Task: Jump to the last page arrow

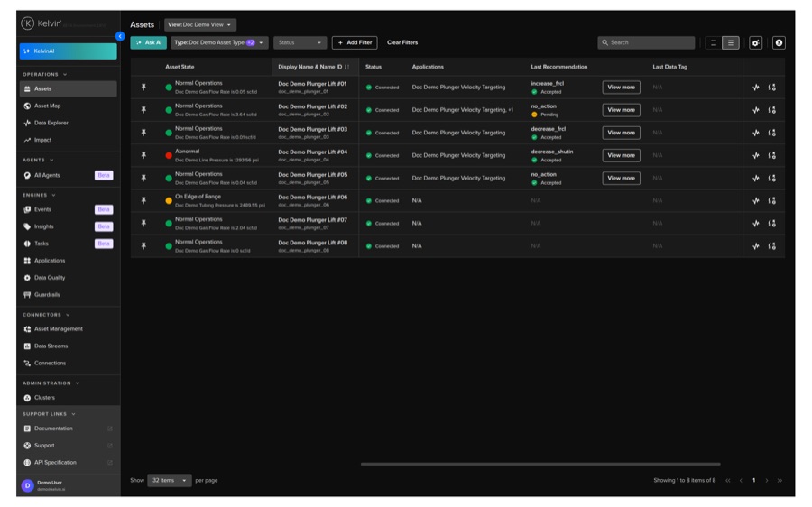Action: 780,481
